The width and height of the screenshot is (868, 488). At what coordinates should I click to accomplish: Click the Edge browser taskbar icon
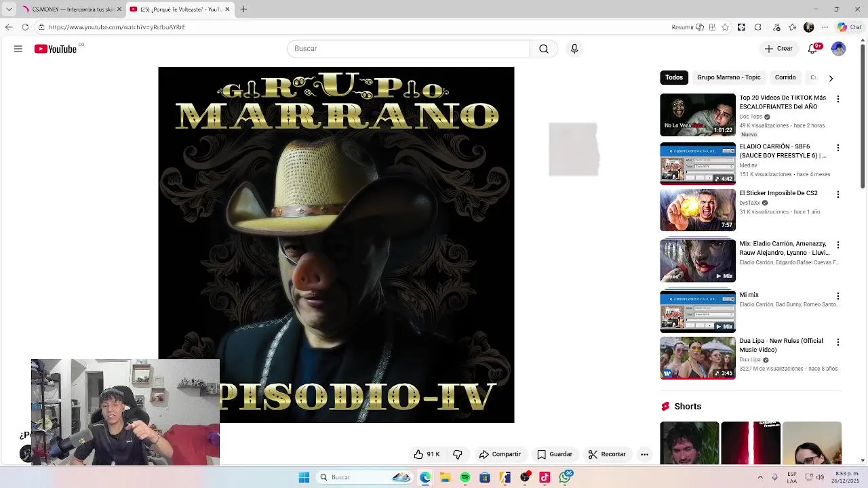425,477
